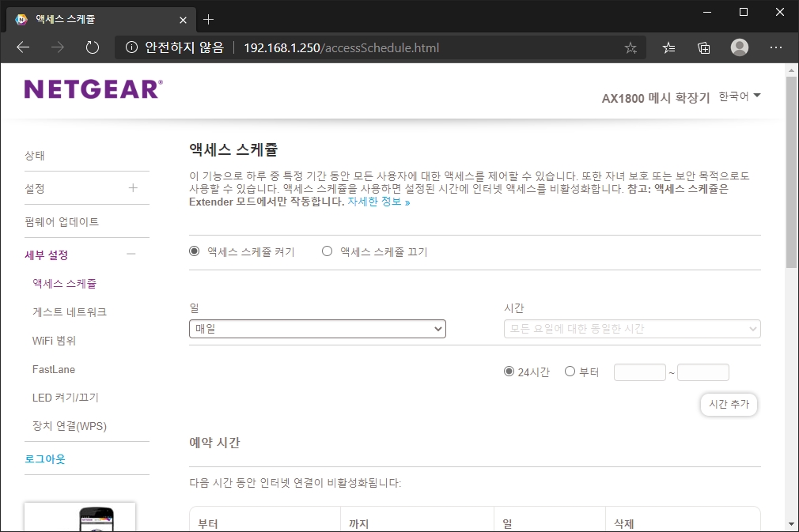Click the 예약 시간 heading
The width and height of the screenshot is (799, 532).
pos(214,443)
